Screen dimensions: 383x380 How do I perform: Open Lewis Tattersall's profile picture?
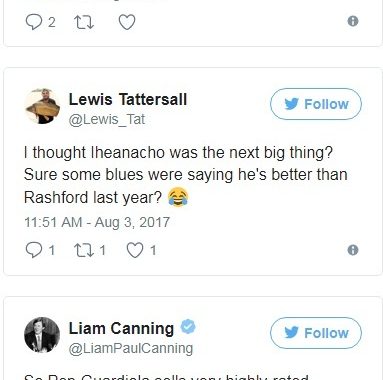[x=42, y=106]
